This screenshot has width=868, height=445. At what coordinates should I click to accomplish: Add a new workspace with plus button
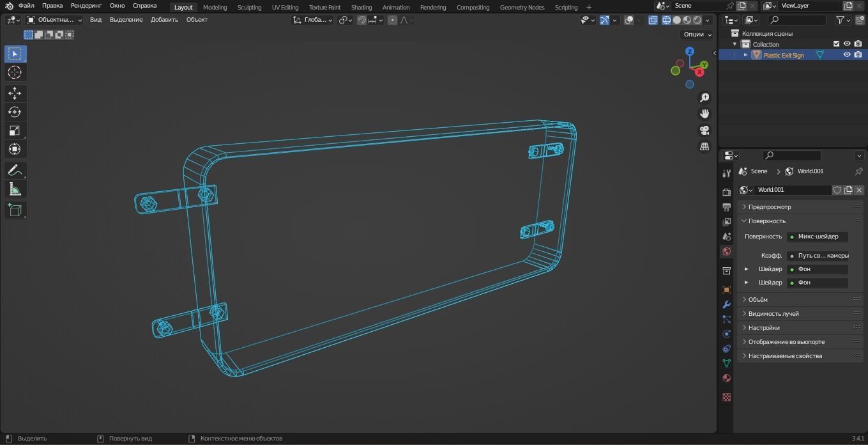coord(588,8)
